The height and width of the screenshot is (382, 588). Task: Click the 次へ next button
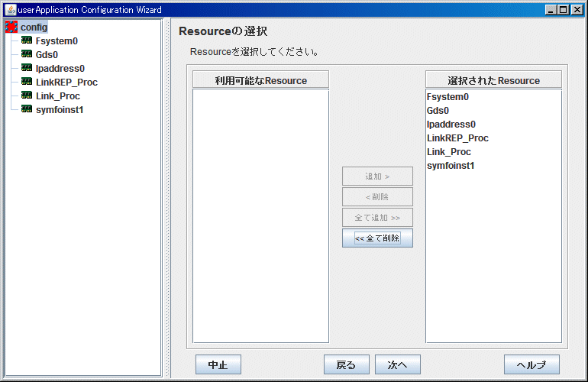pos(398,364)
